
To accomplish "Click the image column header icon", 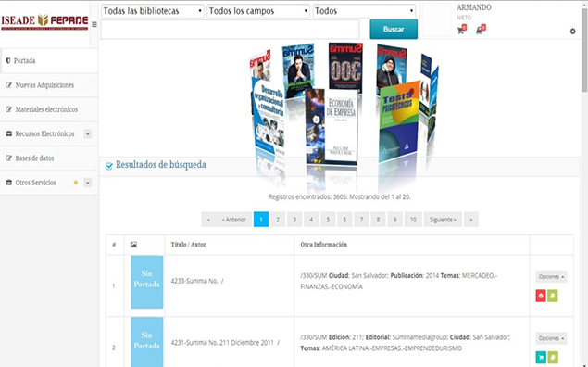I will tap(133, 245).
